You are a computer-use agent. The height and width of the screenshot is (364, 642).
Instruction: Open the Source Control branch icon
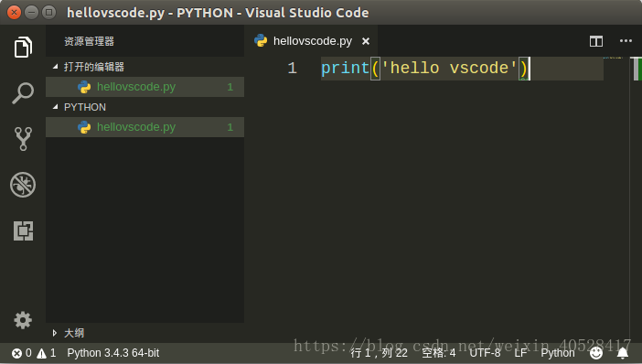[x=23, y=139]
